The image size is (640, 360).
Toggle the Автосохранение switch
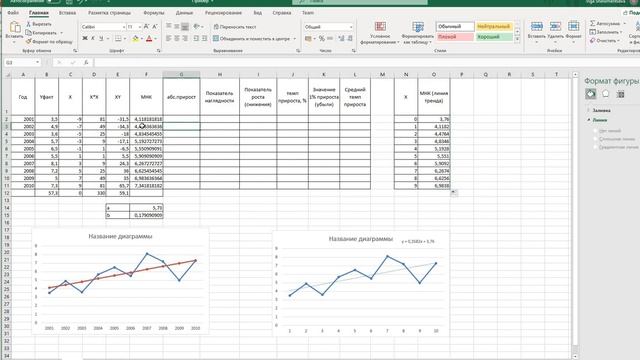pos(53,2)
